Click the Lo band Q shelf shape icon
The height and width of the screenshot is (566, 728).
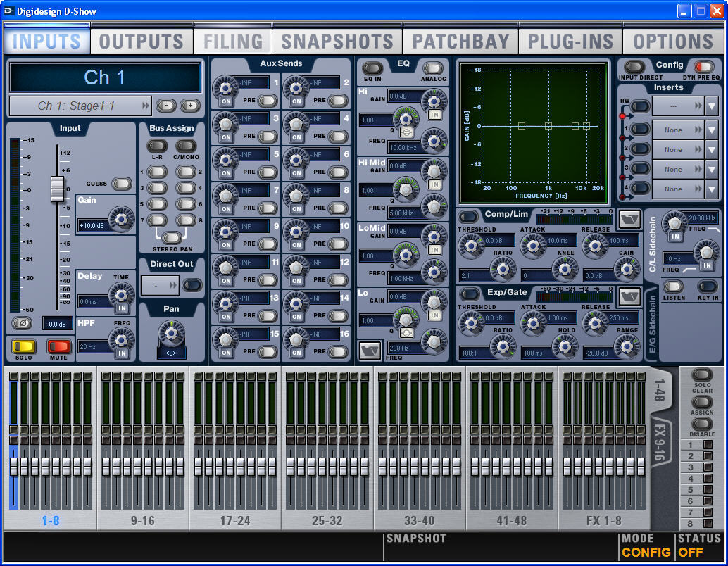pyautogui.click(x=406, y=332)
